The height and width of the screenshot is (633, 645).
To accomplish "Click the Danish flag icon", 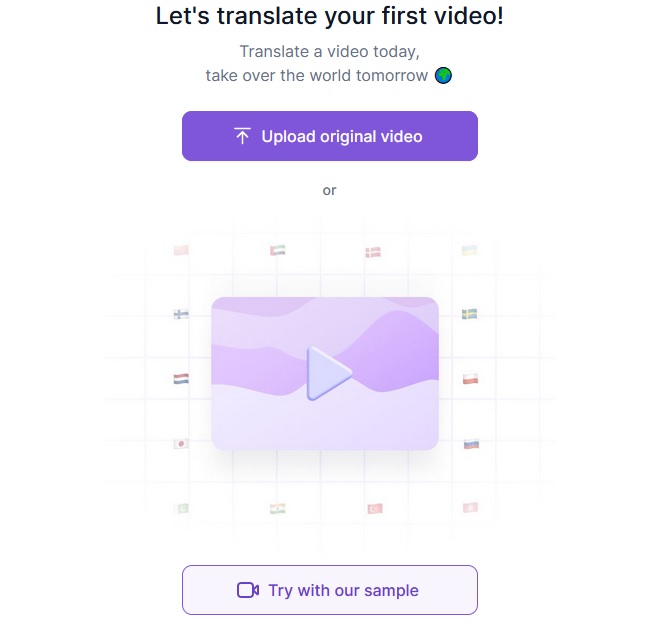I will [x=373, y=252].
